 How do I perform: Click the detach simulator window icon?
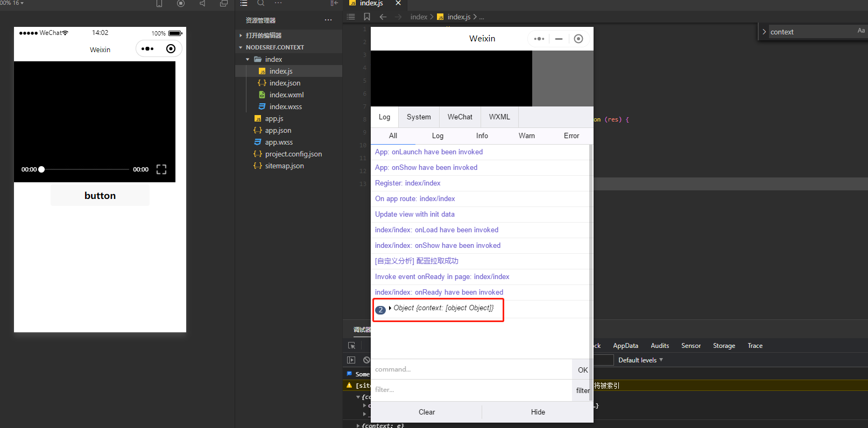[x=224, y=3]
